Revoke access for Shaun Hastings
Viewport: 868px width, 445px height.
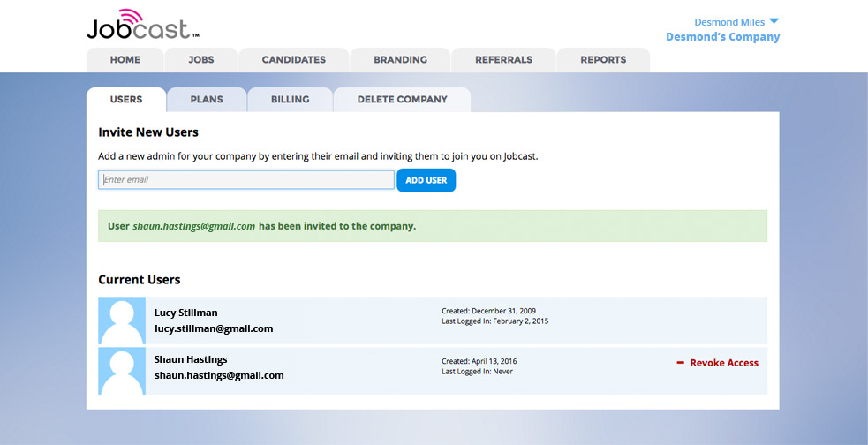[723, 363]
